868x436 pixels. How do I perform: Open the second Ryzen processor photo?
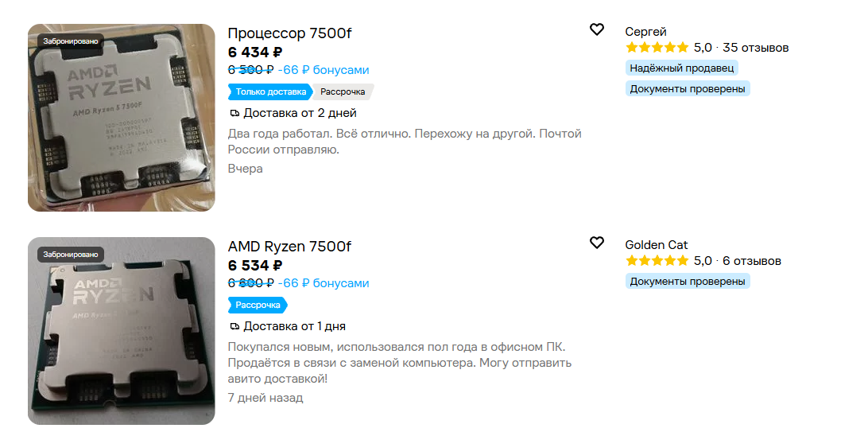coord(122,331)
